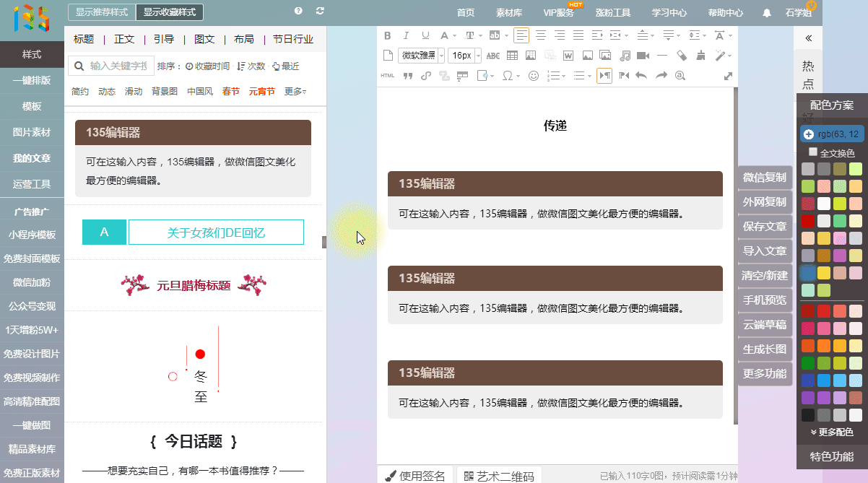Screen dimensions: 868x483
Task: Enable the 全文换色 checkbox
Action: 813,152
